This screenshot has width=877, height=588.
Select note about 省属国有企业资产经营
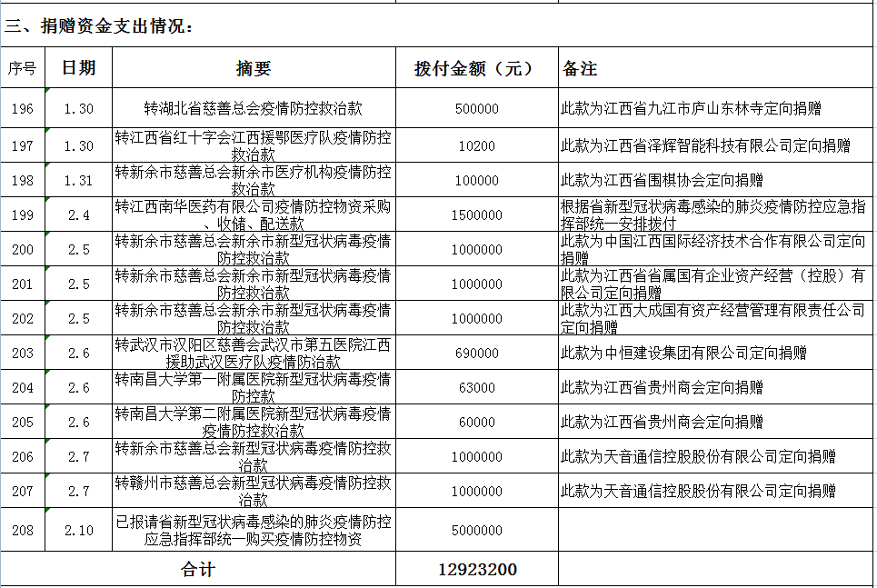713,284
